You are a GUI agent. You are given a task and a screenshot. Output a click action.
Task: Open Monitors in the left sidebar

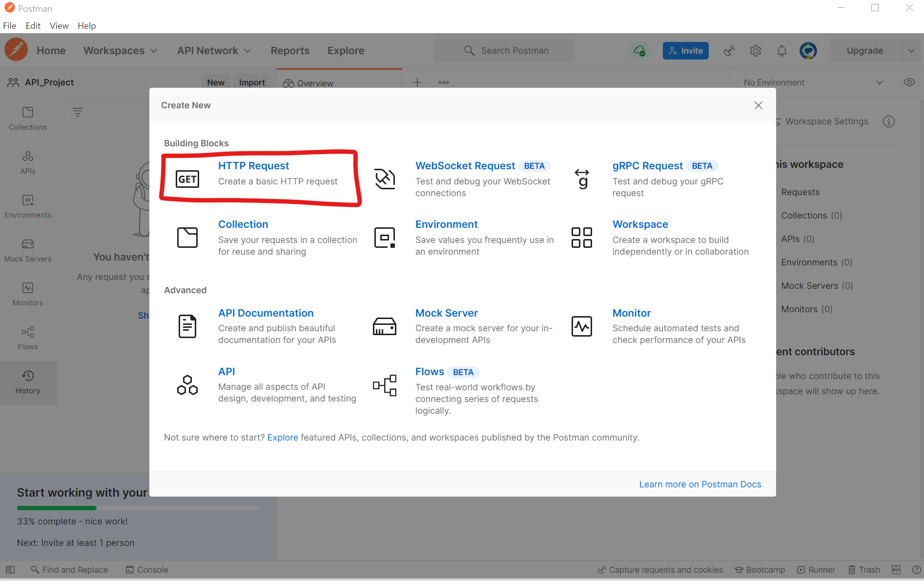28,295
